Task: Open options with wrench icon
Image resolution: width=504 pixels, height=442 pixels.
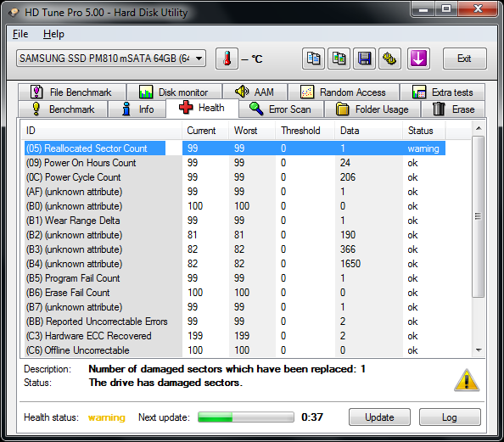Action: 389,59
